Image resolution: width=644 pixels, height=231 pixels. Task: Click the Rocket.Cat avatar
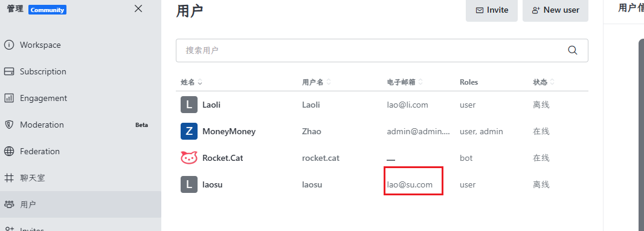pos(189,158)
